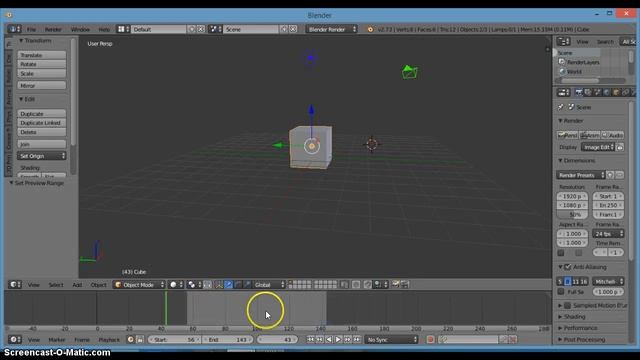Jump to end frame playback button
The image size is (640, 360).
[357, 340]
